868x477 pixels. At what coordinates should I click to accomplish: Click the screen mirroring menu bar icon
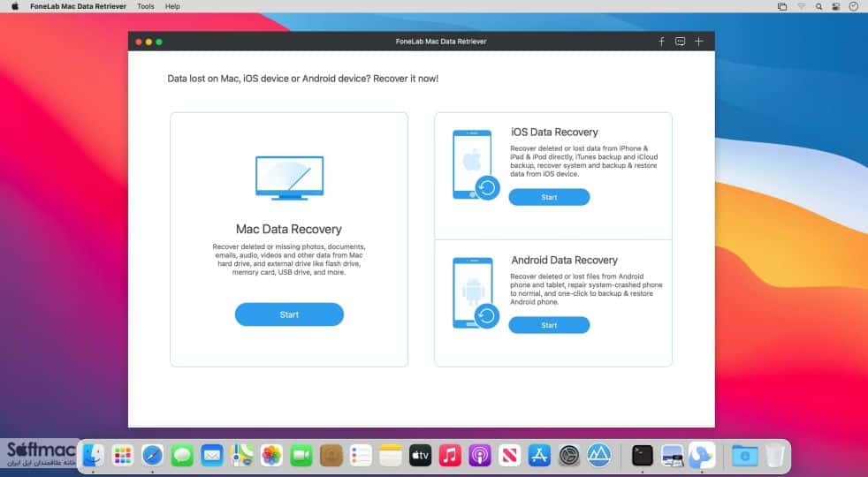[782, 7]
